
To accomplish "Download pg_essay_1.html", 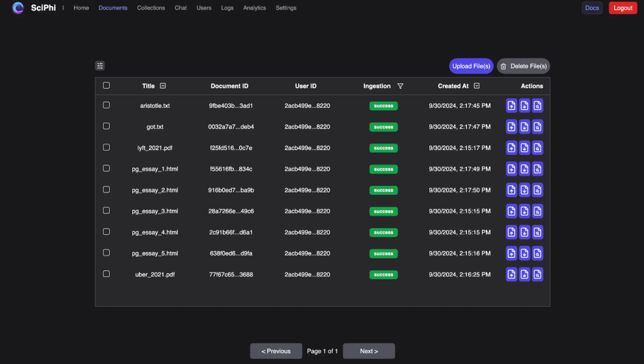I will [525, 169].
